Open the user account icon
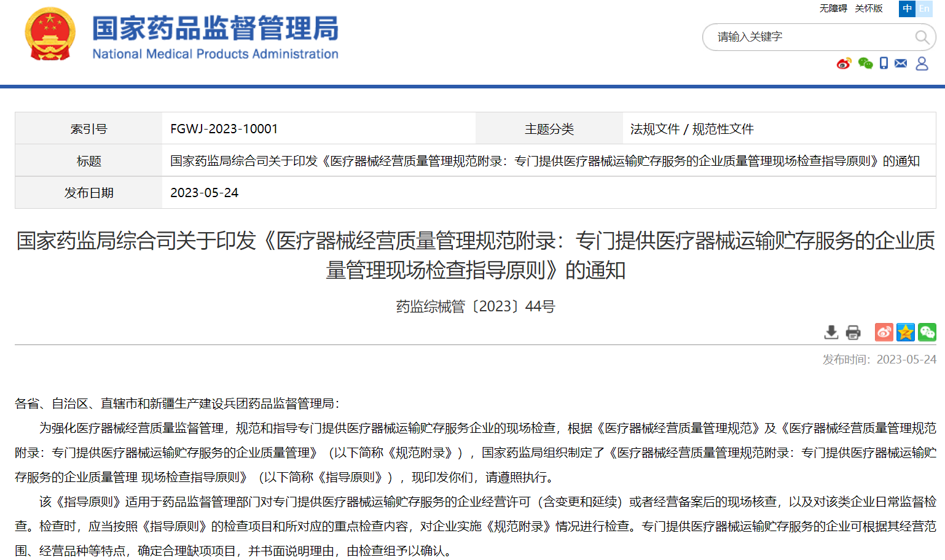Screen dimensions: 945x560 click(x=922, y=63)
